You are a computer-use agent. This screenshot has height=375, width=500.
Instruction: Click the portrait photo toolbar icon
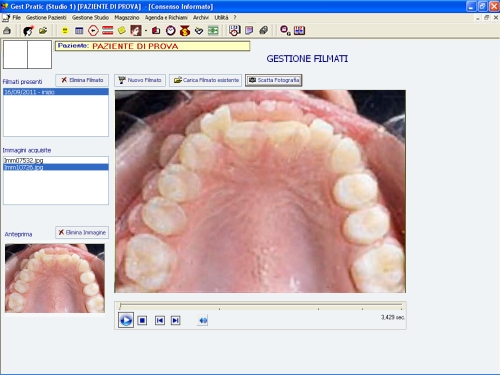point(136,31)
